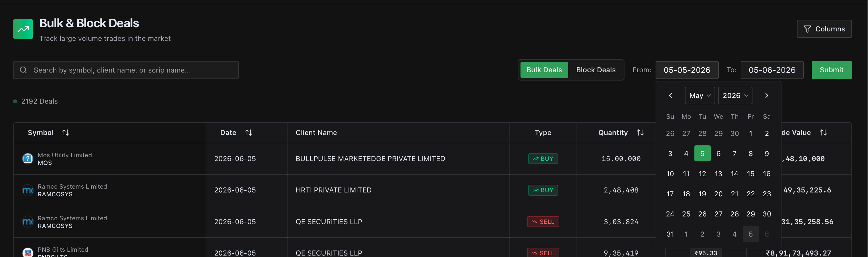Screen dimensions: 868x257
Task: Click Ramco logo in HRTI PRIVATE LIMITED row
Action: click(28, 190)
